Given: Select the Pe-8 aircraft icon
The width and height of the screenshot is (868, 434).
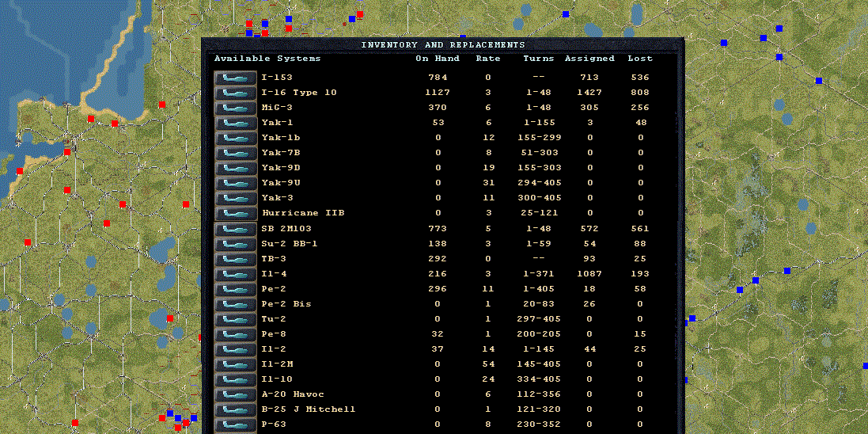Looking at the screenshot, I should (236, 334).
